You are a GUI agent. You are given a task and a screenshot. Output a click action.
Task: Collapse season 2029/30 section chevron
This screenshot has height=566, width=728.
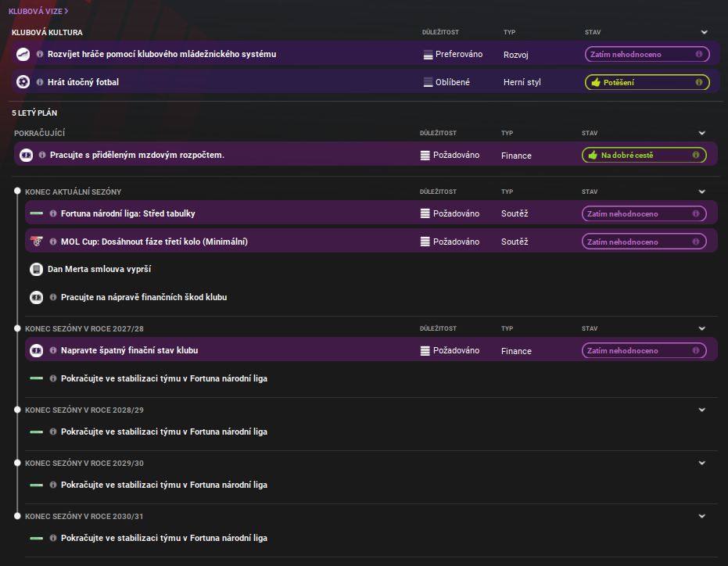pos(702,463)
